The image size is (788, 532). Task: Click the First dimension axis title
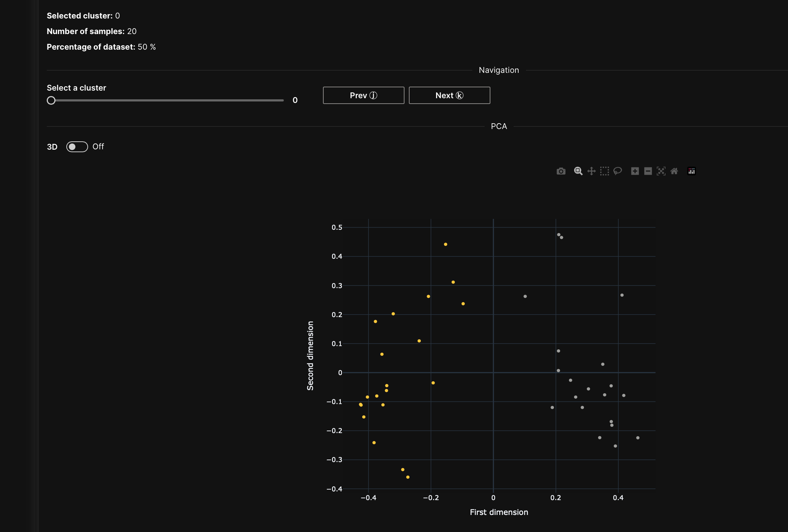pos(499,512)
